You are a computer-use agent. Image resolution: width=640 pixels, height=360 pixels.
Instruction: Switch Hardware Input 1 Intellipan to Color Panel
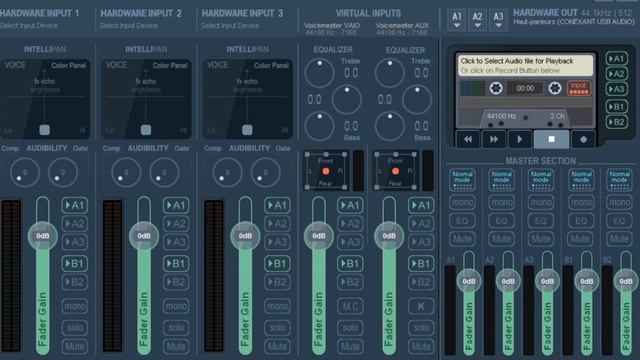pos(69,65)
